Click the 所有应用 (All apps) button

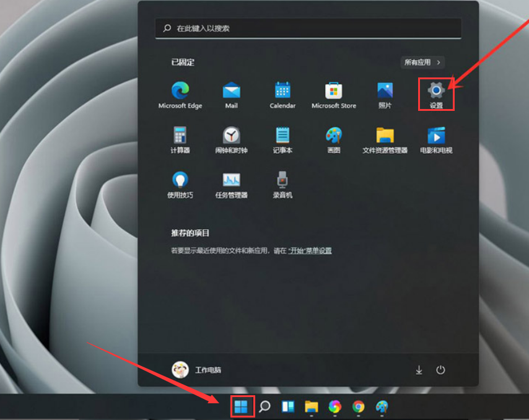click(x=422, y=62)
